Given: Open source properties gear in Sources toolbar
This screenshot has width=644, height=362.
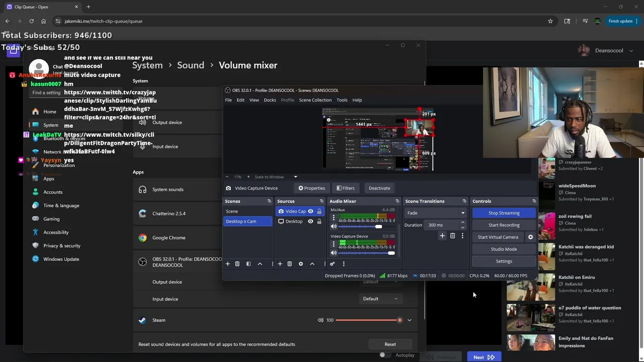Looking at the screenshot, I should click(x=301, y=264).
